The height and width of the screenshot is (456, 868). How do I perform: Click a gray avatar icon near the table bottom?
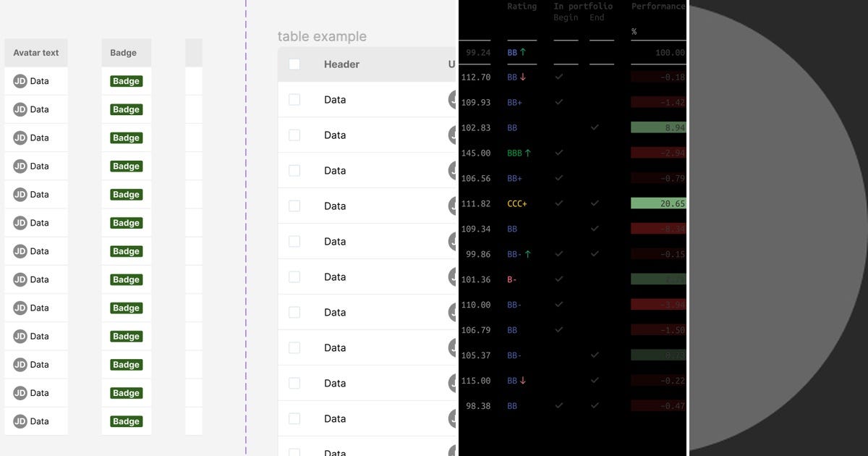click(x=454, y=418)
